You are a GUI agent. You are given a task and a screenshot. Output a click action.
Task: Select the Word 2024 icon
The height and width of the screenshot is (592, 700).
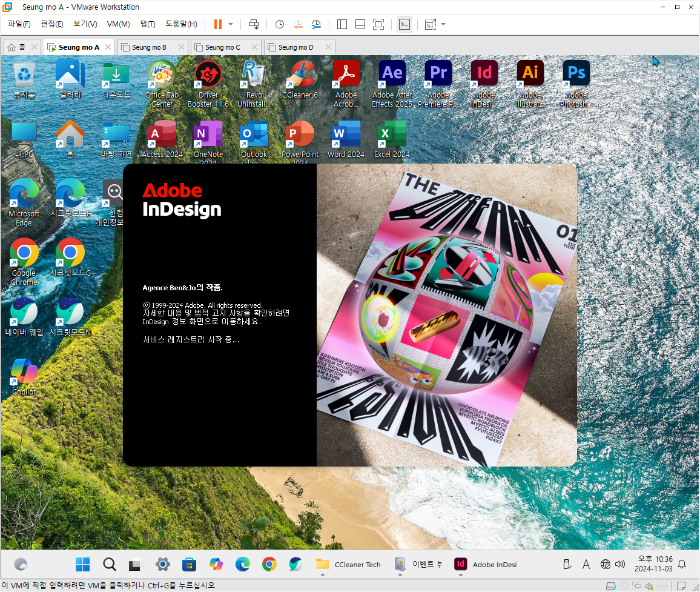pyautogui.click(x=346, y=139)
